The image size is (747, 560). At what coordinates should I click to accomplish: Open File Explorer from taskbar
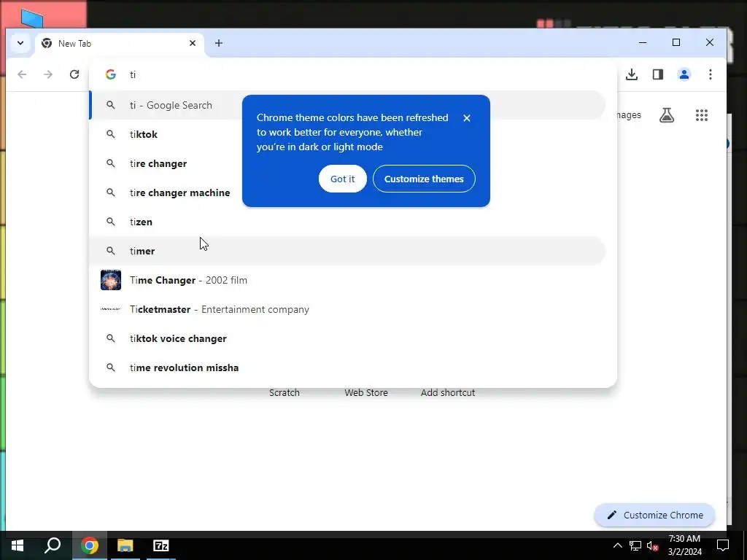[x=125, y=545]
